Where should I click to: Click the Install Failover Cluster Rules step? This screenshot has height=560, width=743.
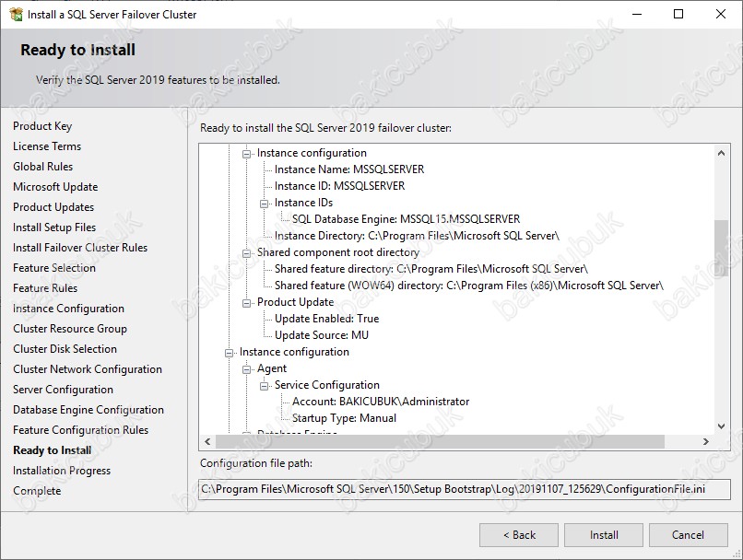point(80,248)
